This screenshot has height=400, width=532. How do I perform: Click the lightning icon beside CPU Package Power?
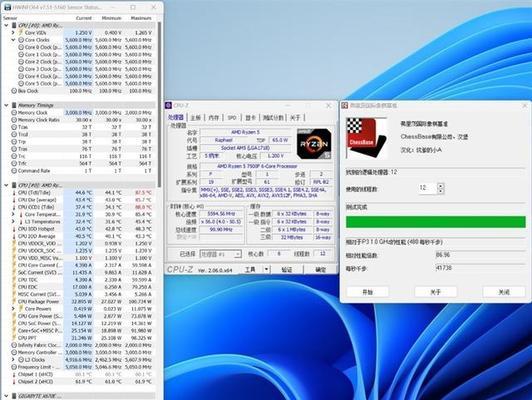point(14,302)
